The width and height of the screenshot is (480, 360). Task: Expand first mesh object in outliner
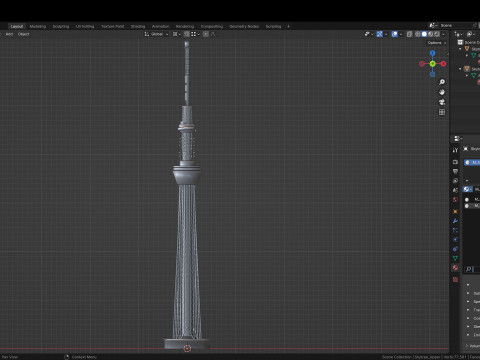467,56
